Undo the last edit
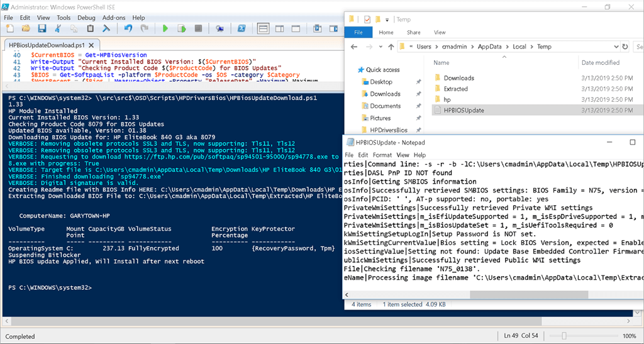The height and width of the screenshot is (344, 644). tap(128, 28)
